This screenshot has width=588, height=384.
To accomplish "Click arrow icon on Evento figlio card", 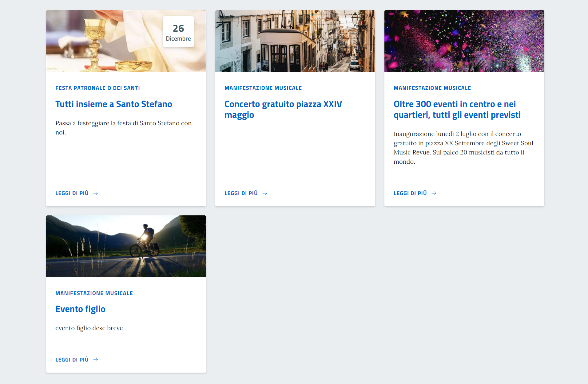I will pyautogui.click(x=96, y=360).
